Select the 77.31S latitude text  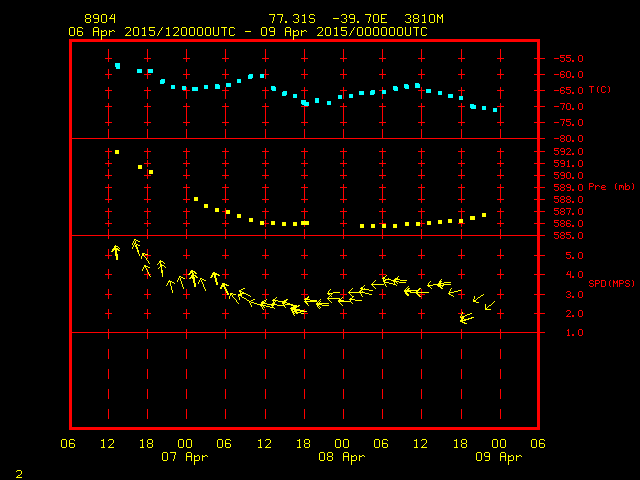292,19
